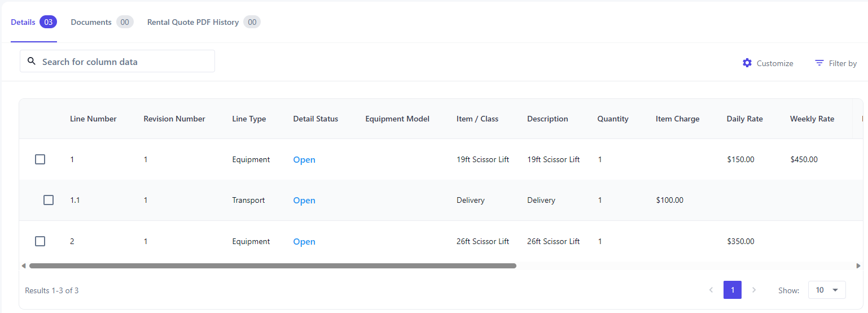Go to next page arrow
This screenshot has height=313, width=868.
click(754, 290)
